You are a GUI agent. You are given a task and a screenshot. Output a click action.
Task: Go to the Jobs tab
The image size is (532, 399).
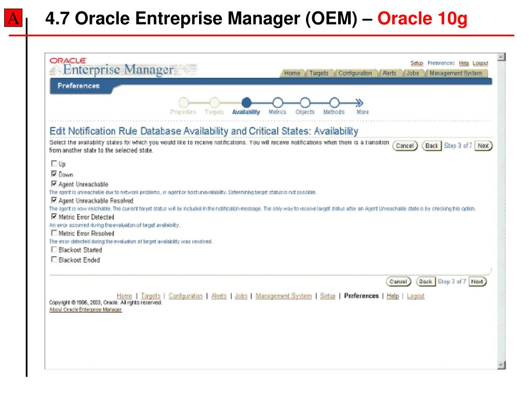[413, 73]
